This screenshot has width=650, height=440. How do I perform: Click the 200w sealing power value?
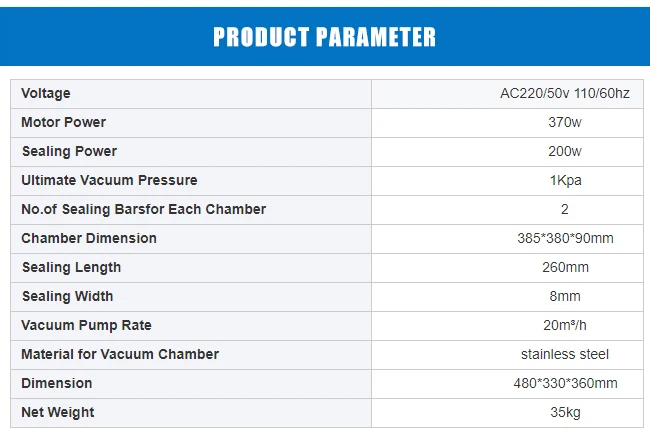click(x=565, y=151)
